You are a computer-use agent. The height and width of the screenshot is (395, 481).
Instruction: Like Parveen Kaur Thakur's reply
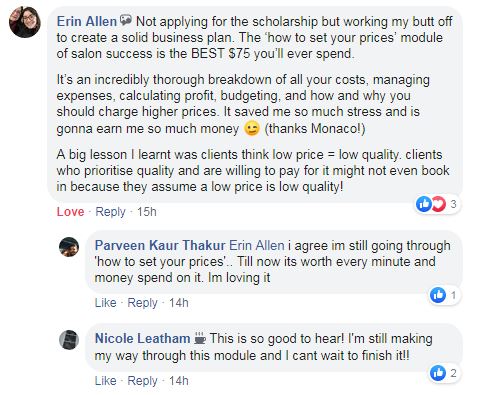click(x=105, y=303)
